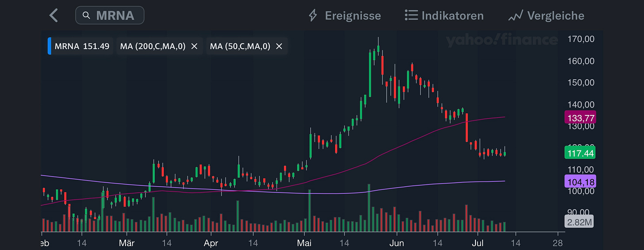Click the peak candlestick near 170 in late May

378,48
